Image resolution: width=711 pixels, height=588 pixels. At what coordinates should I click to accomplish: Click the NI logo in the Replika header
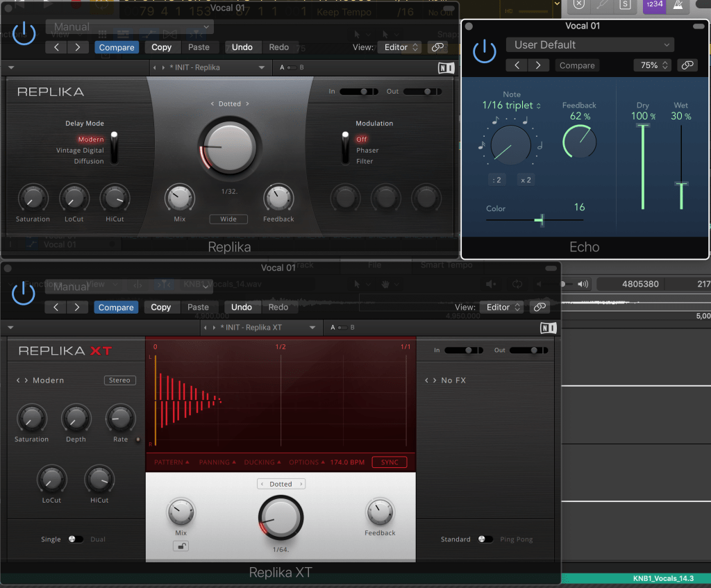[x=446, y=67]
